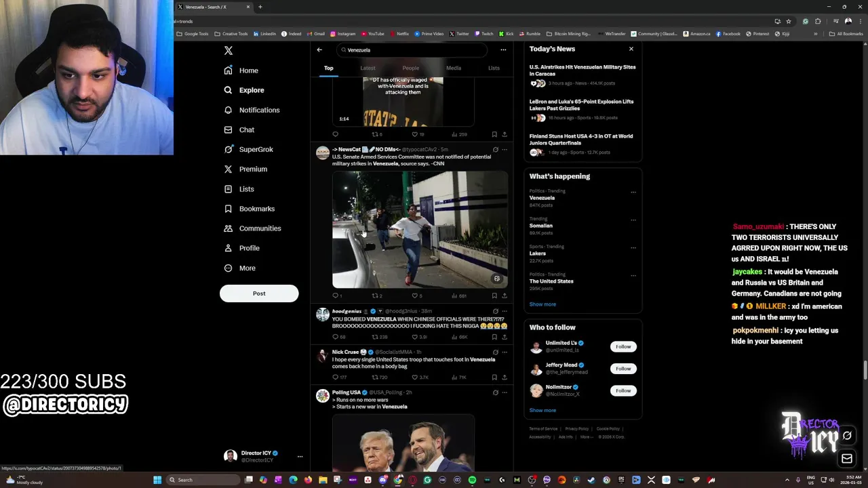The width and height of the screenshot is (868, 488).
Task: Open the Twitch bookmark in the bookmarks bar
Action: [x=484, y=34]
